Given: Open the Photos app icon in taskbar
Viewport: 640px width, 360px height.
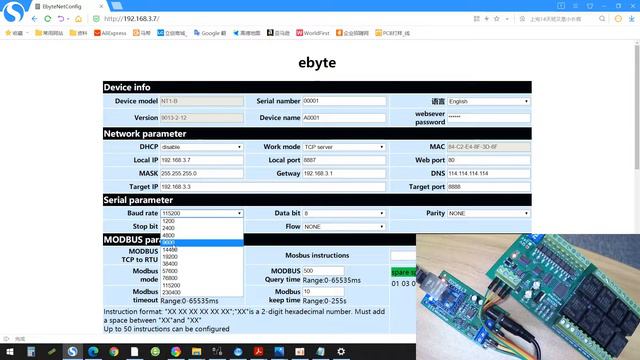Looking at the screenshot, I should [279, 351].
